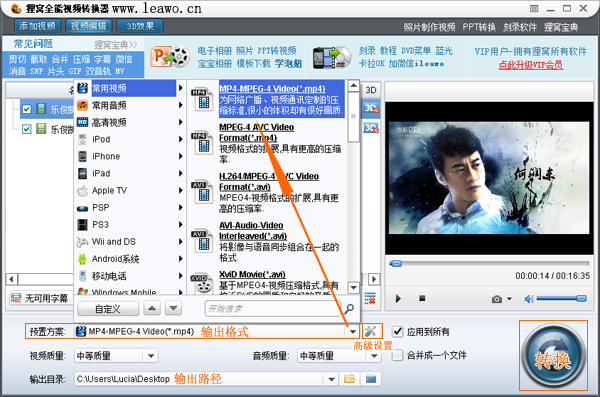Open the subtitle list icon beside 无可用字幕
This screenshot has width=600, height=397.
[x=16, y=298]
